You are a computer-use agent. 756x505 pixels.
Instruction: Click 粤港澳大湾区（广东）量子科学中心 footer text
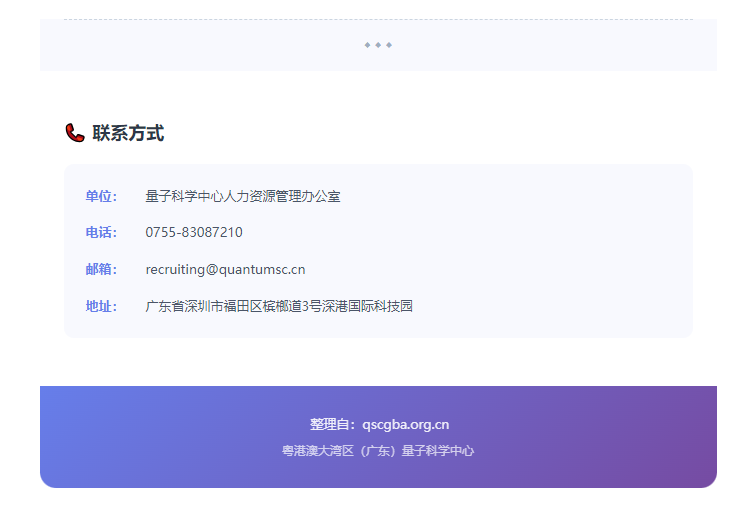[x=378, y=451]
